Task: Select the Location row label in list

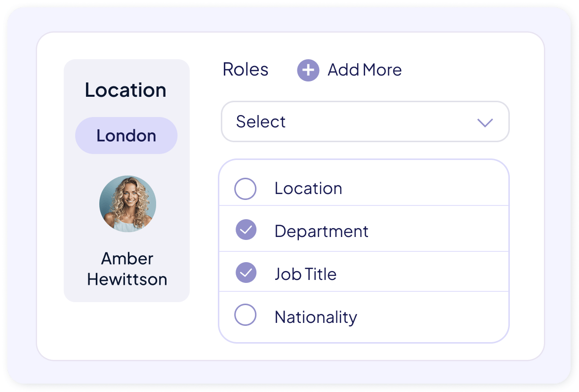Action: 308,189
